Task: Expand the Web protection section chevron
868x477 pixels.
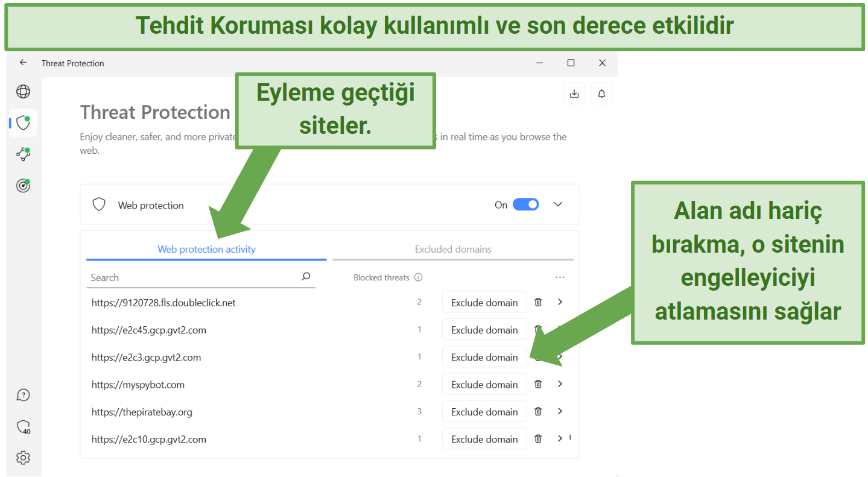Action: (x=557, y=204)
